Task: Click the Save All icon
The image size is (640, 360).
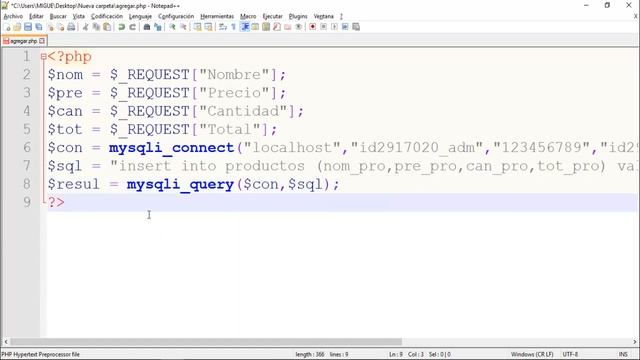Action: (x=39, y=27)
